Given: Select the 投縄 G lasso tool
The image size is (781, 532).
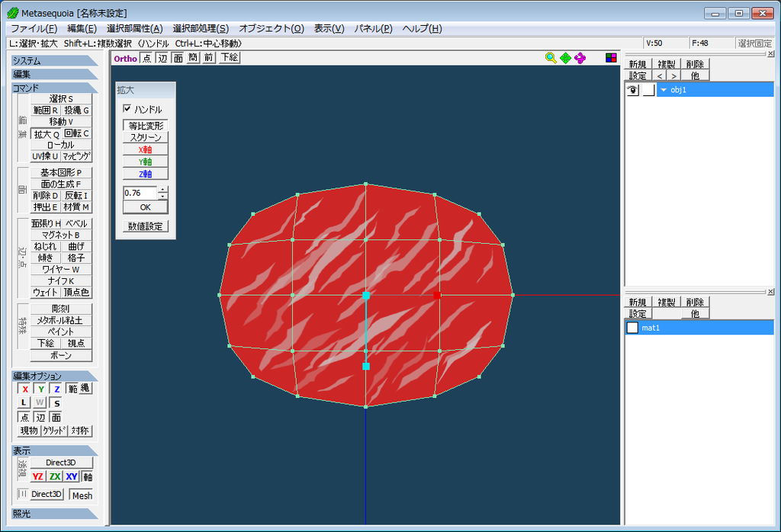Looking at the screenshot, I should pyautogui.click(x=77, y=110).
